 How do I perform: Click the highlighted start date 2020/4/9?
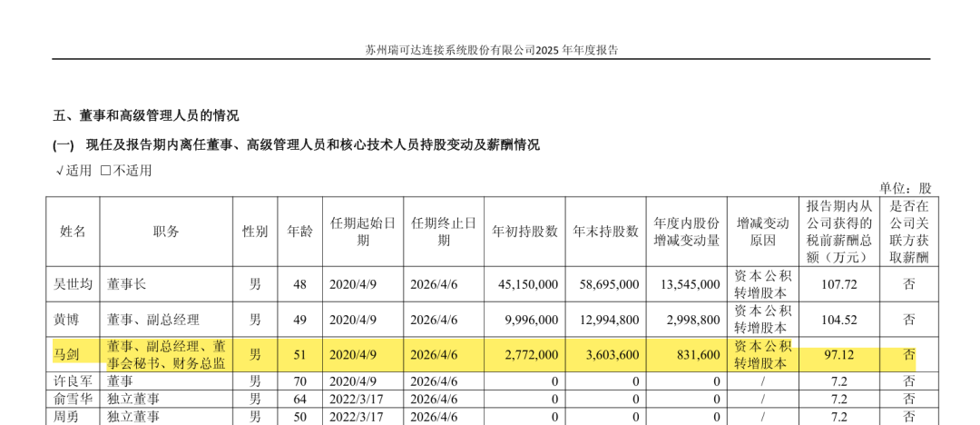[x=352, y=355]
